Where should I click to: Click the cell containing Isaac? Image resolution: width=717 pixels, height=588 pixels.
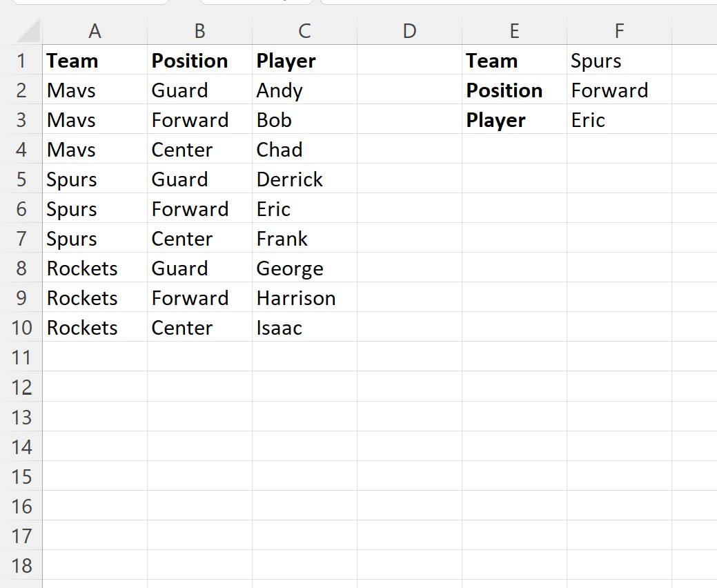point(304,327)
